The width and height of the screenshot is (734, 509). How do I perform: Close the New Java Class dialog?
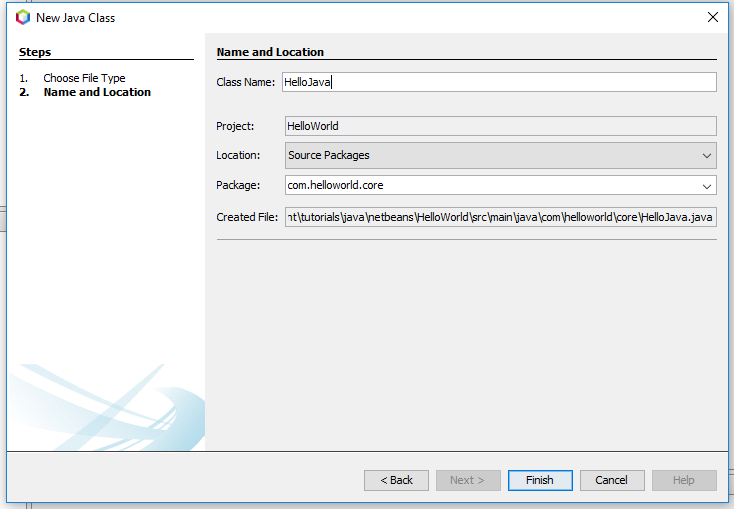coord(712,17)
